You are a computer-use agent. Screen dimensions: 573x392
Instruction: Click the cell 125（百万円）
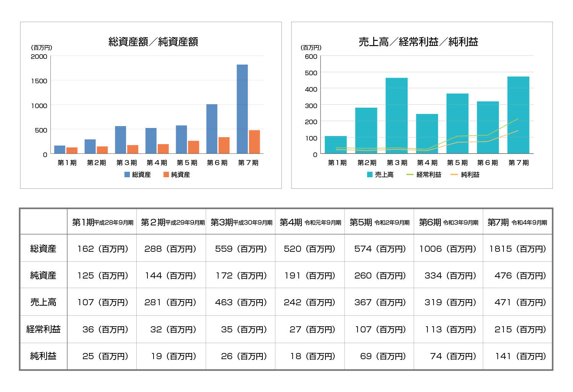pos(103,275)
